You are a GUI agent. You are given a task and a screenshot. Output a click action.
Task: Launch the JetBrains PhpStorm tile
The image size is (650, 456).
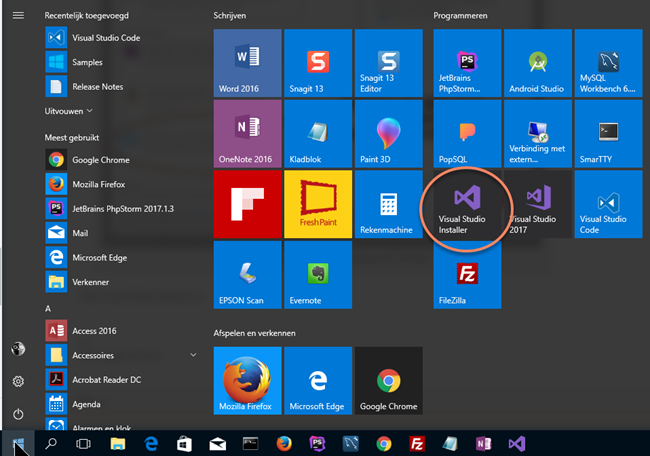tap(467, 63)
